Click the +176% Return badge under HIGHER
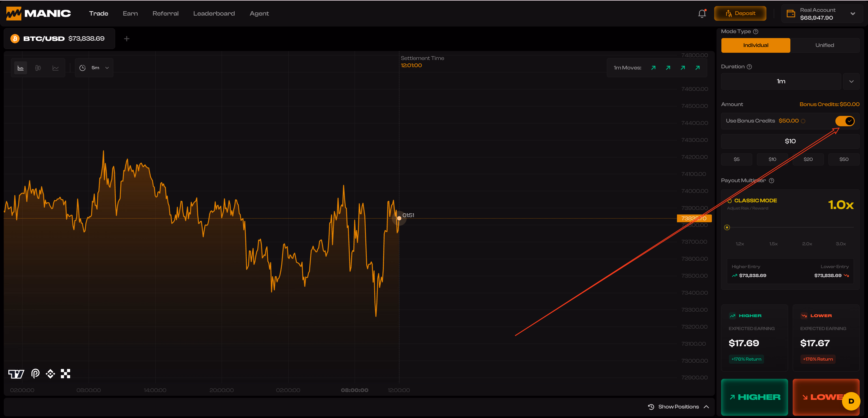868x418 pixels. click(746, 359)
